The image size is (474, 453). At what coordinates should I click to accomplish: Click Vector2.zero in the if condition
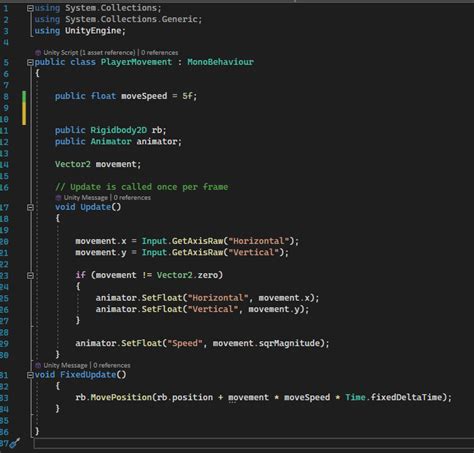click(187, 275)
